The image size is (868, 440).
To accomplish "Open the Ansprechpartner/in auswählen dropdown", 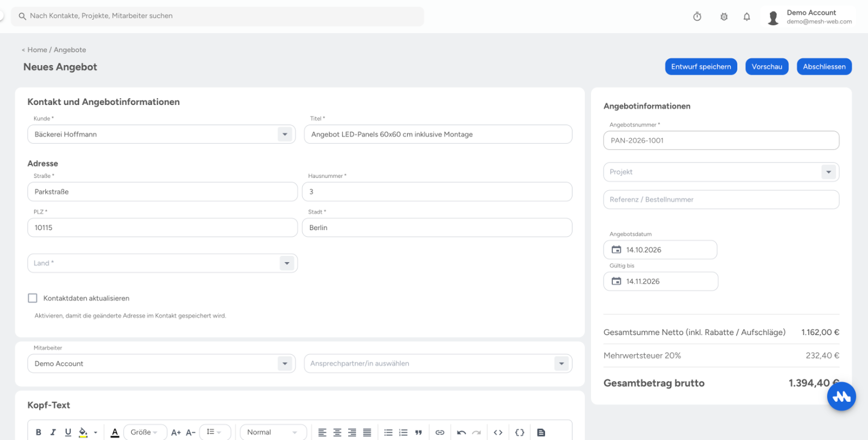I will pos(562,363).
